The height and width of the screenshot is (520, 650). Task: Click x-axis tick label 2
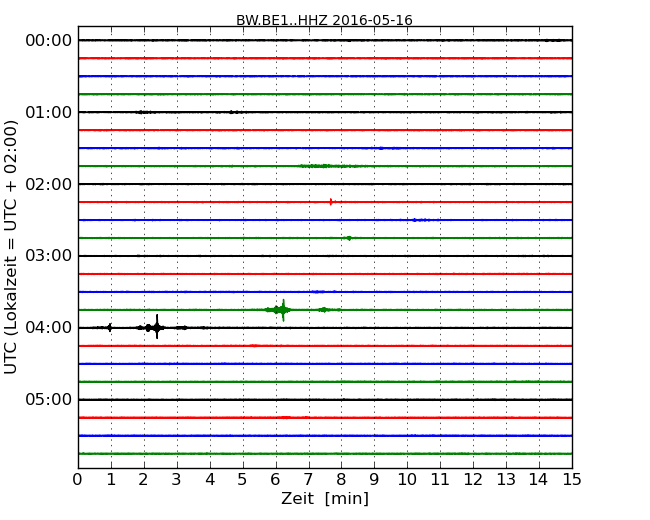click(143, 480)
